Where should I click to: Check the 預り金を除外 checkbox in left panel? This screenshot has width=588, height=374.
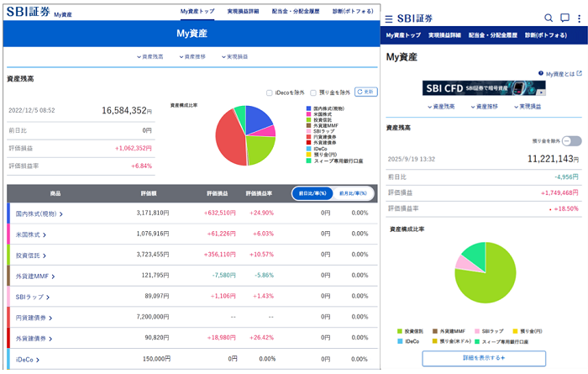(313, 93)
